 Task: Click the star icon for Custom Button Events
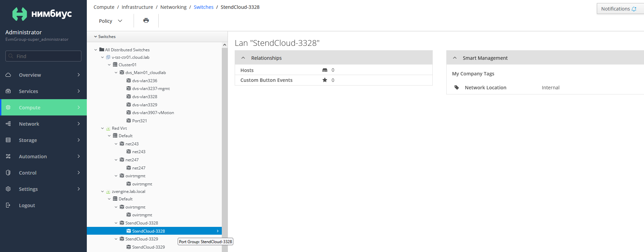click(x=325, y=80)
